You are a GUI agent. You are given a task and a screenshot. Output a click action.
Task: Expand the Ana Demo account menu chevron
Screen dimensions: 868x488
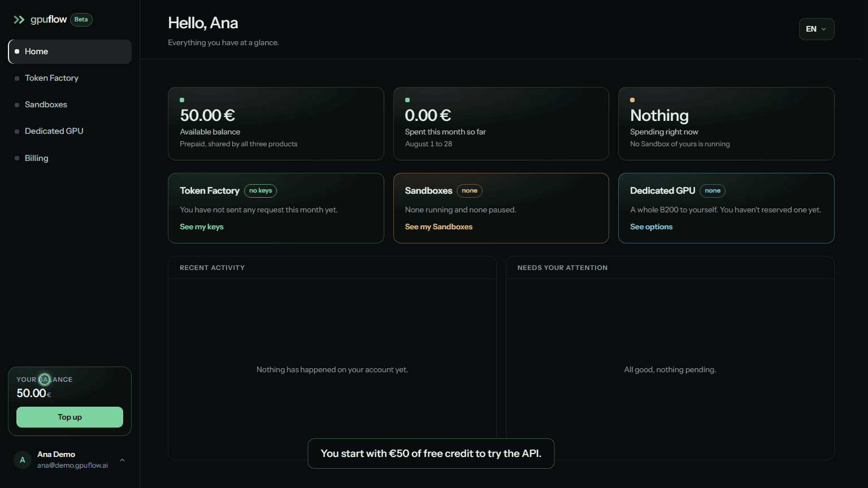tap(122, 460)
